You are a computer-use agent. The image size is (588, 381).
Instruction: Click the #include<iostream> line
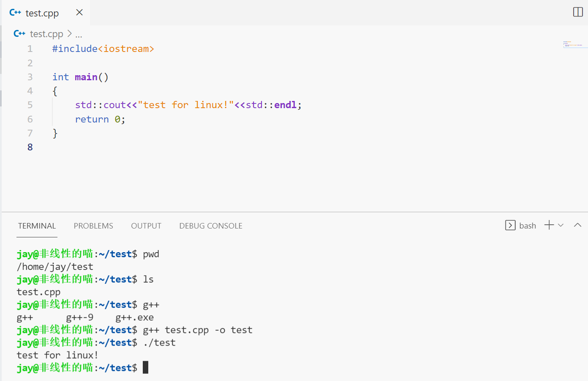point(103,49)
